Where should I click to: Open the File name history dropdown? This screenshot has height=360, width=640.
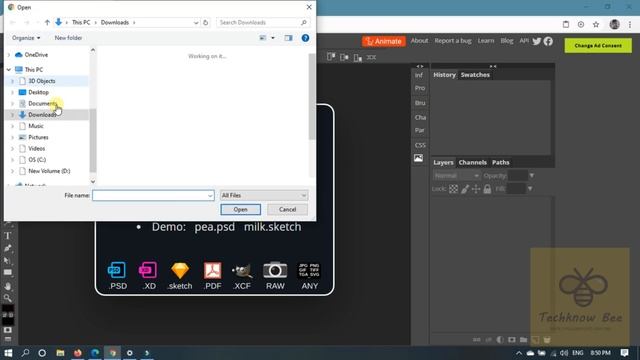pos(210,196)
